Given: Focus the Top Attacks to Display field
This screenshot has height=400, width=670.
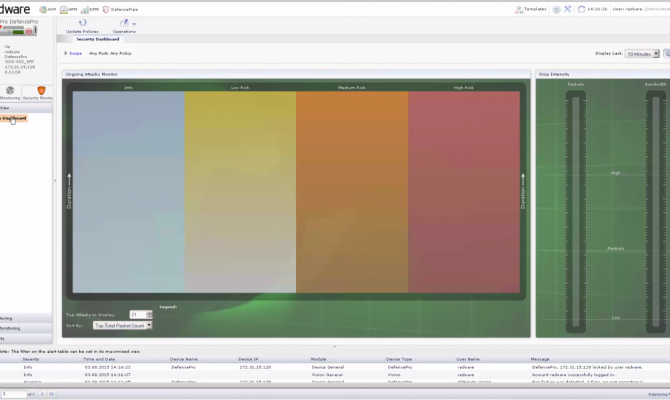Looking at the screenshot, I should (x=138, y=315).
